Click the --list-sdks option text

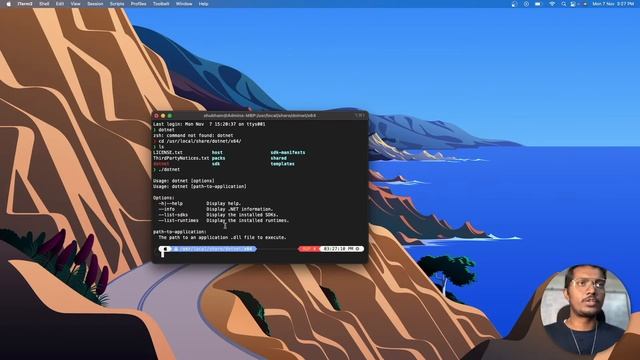click(x=173, y=215)
